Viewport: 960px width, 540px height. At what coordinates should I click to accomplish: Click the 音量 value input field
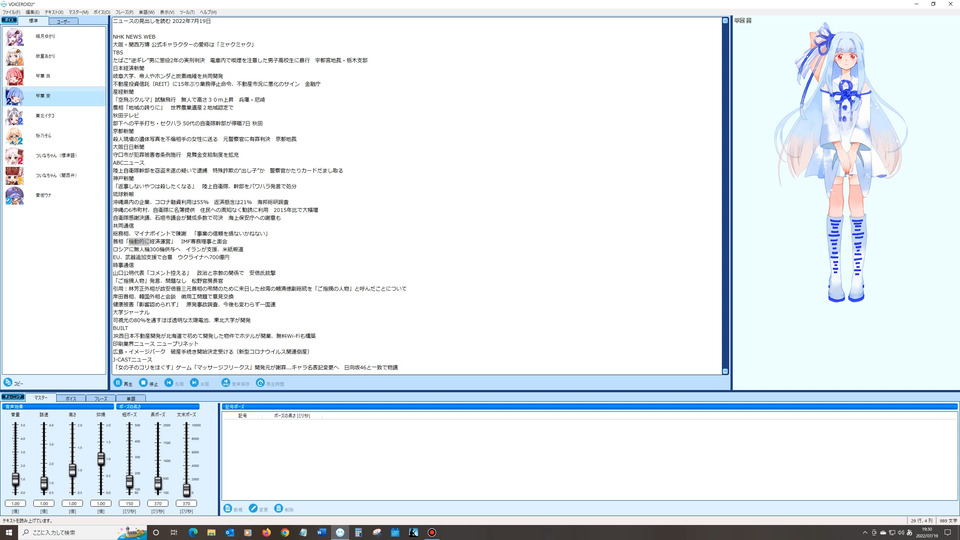pyautogui.click(x=15, y=503)
